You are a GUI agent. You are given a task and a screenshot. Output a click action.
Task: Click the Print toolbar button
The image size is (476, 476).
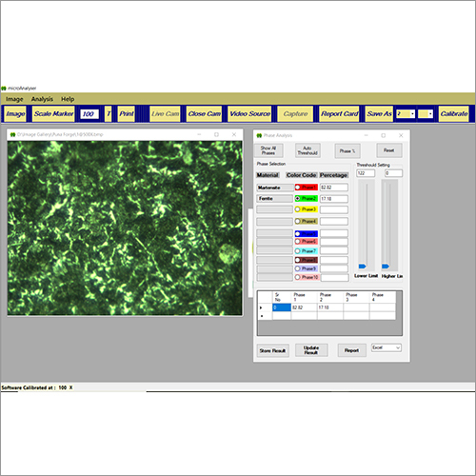(x=127, y=114)
